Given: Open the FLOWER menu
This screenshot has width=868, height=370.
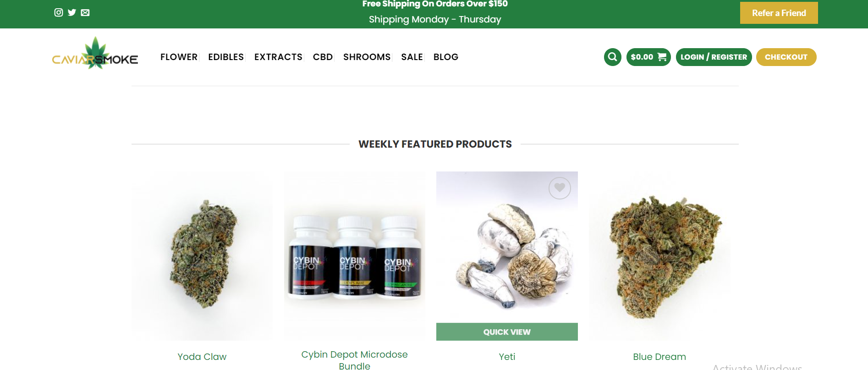Looking at the screenshot, I should coord(179,57).
